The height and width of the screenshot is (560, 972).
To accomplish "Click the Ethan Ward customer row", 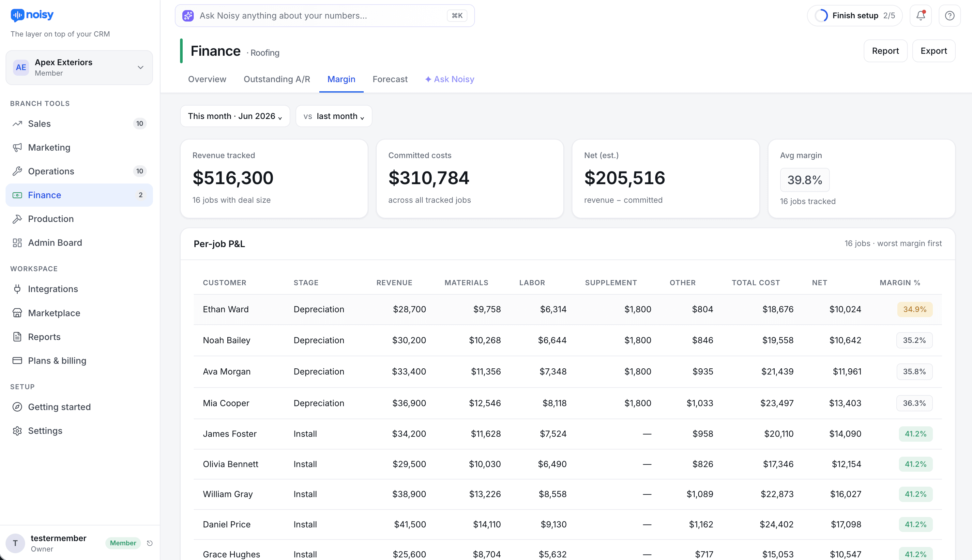I will (x=568, y=309).
